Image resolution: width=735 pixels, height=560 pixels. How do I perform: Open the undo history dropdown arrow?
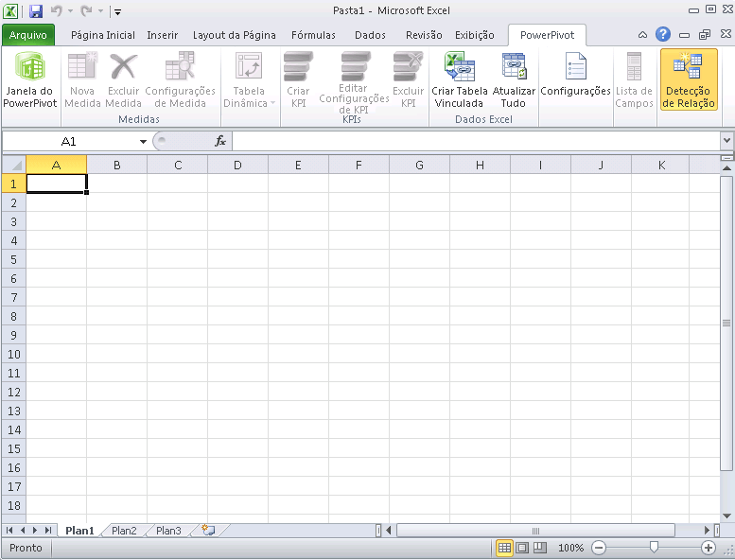coord(70,10)
